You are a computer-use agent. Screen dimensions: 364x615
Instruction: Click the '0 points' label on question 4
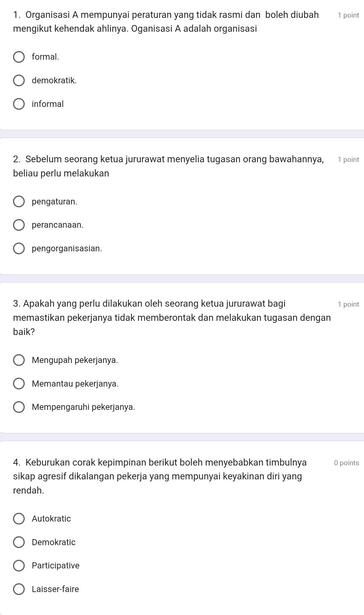click(346, 463)
